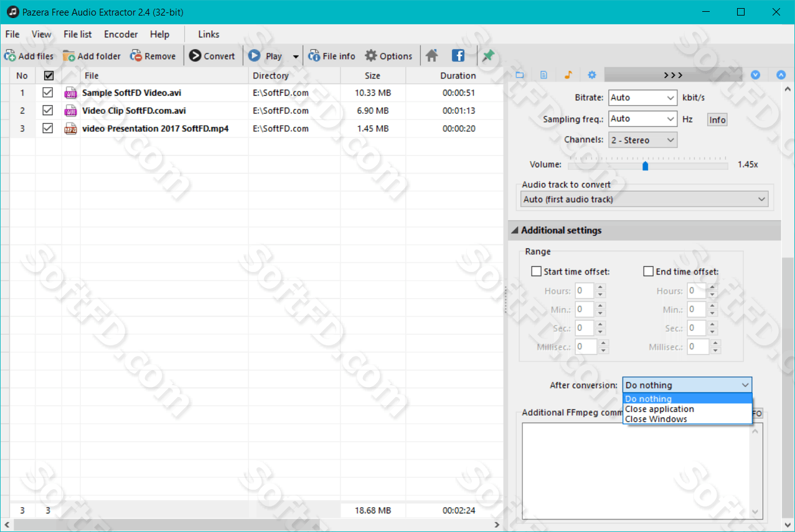
Task: Toggle the green pin icon
Action: tap(488, 56)
